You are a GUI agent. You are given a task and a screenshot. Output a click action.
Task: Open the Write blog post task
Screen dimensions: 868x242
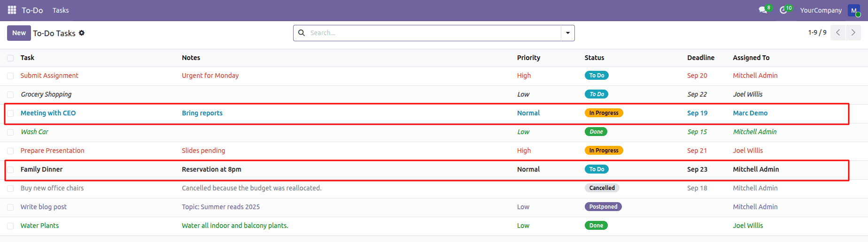44,207
